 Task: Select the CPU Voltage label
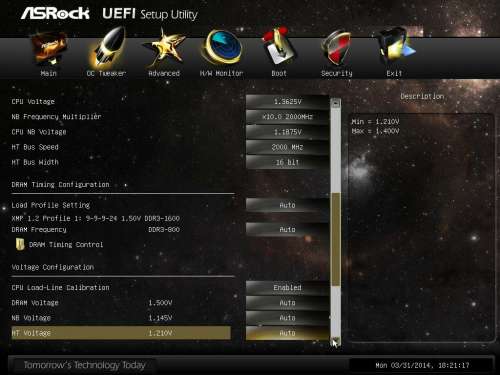point(33,102)
